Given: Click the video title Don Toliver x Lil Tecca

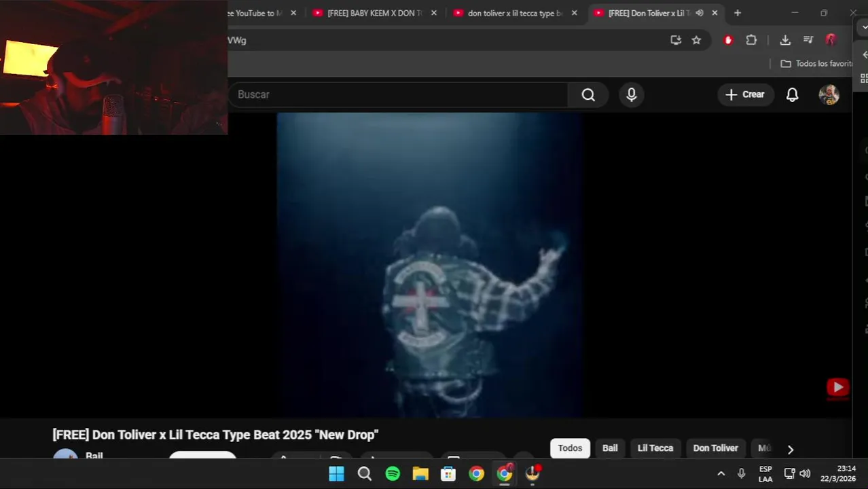Looking at the screenshot, I should 215,435.
